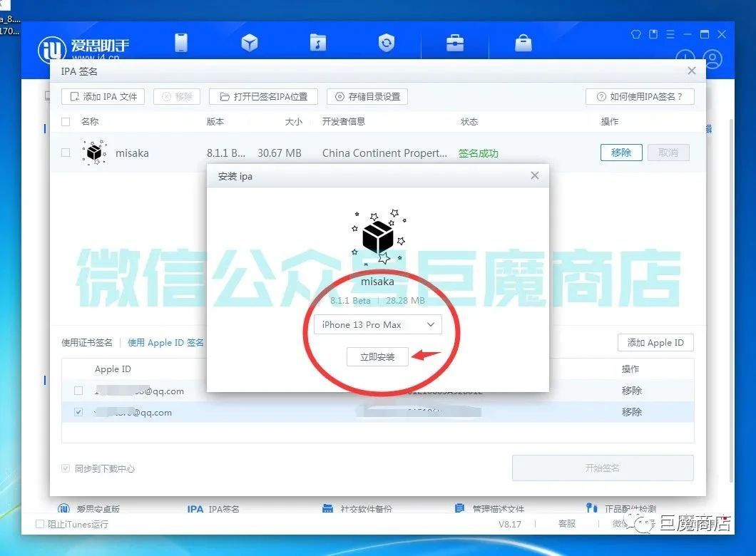Image resolution: width=756 pixels, height=556 pixels.
Task: Open 正品配件检测 tool
Action: click(x=621, y=509)
